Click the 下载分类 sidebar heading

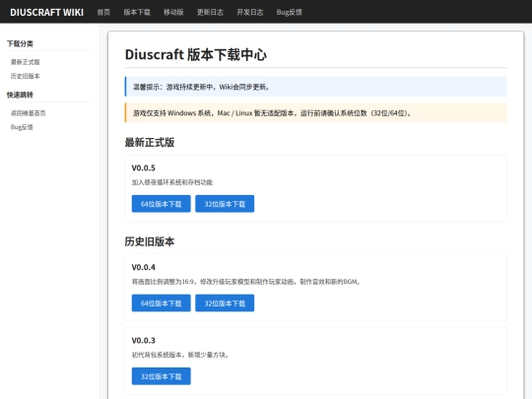pos(20,43)
